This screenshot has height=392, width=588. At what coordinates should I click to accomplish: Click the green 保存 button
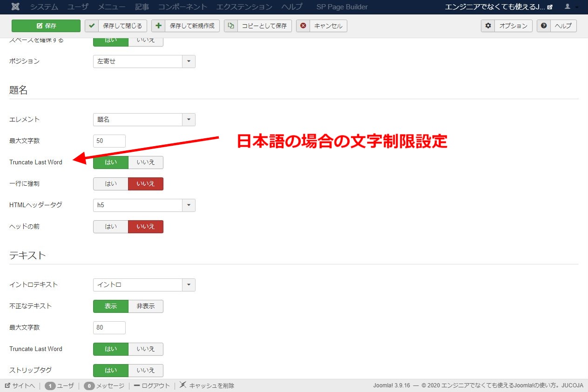click(46, 26)
